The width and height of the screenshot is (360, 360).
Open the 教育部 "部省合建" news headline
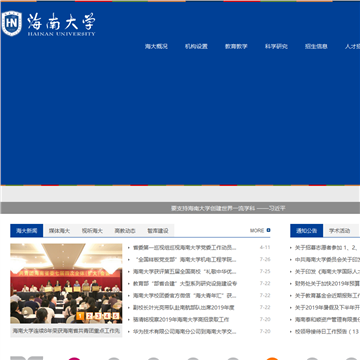tap(185, 284)
